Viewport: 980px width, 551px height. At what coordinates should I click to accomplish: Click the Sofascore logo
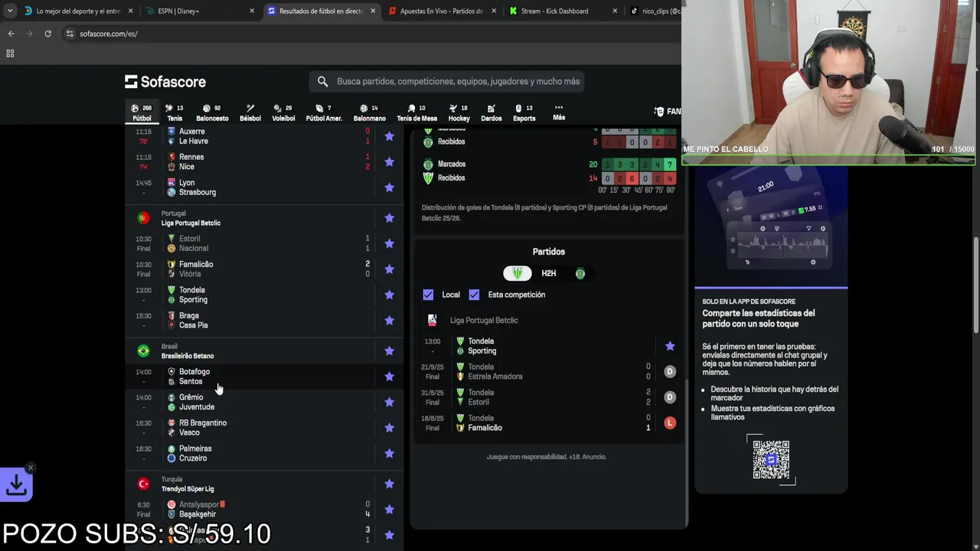(x=165, y=82)
